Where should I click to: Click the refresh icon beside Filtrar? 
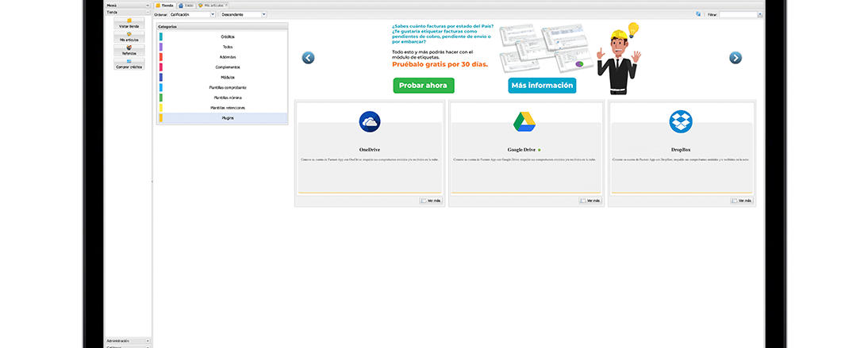coord(698,14)
